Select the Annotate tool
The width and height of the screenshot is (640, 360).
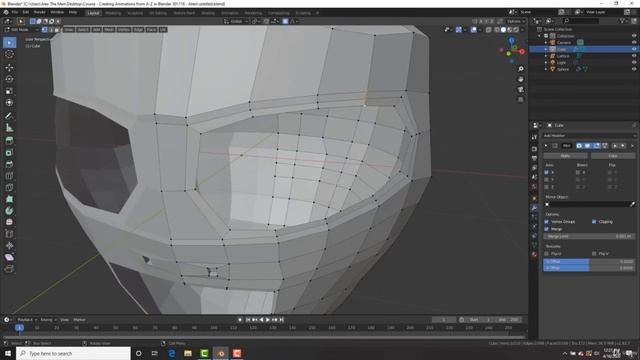tap(9, 116)
